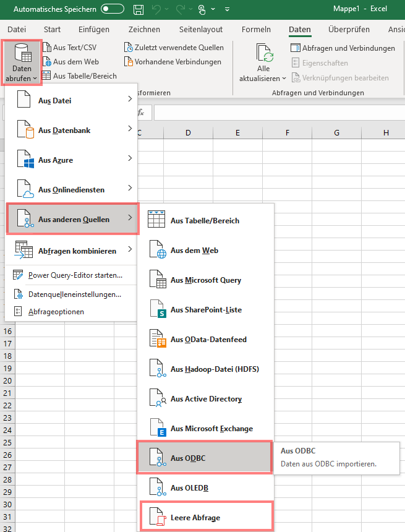Click the fx insert function icon
Viewport: 405px width, 532px height.
coord(141,113)
